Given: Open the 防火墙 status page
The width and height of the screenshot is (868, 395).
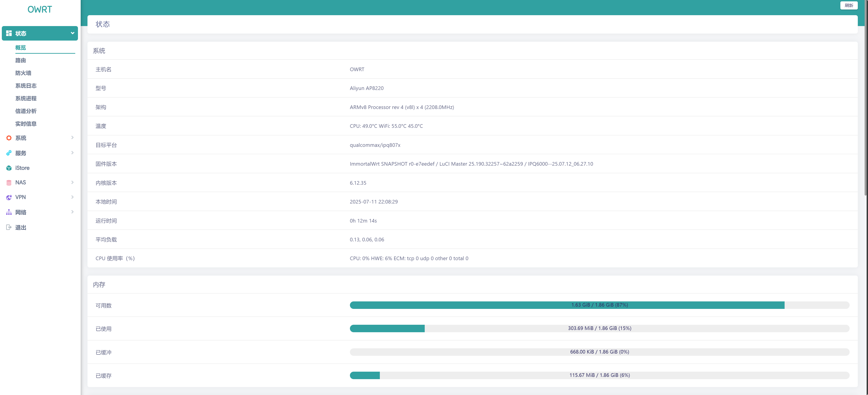Looking at the screenshot, I should (23, 73).
